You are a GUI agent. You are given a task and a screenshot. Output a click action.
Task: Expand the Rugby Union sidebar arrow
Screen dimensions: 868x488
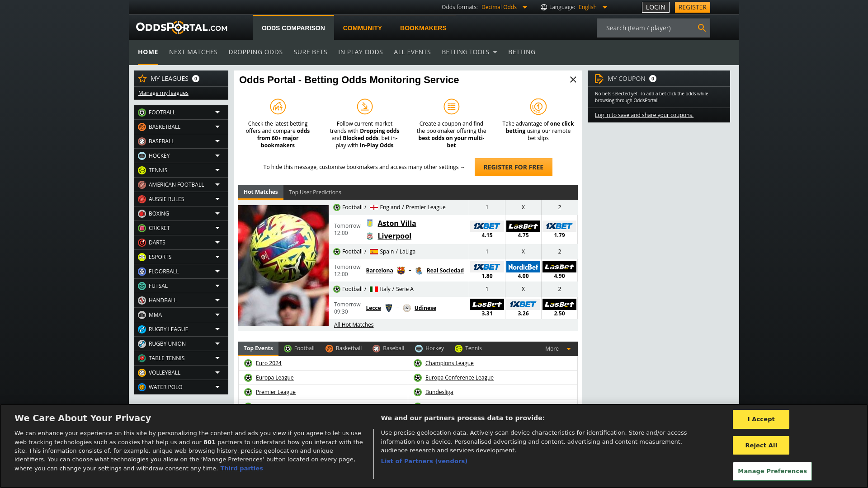coord(217,344)
